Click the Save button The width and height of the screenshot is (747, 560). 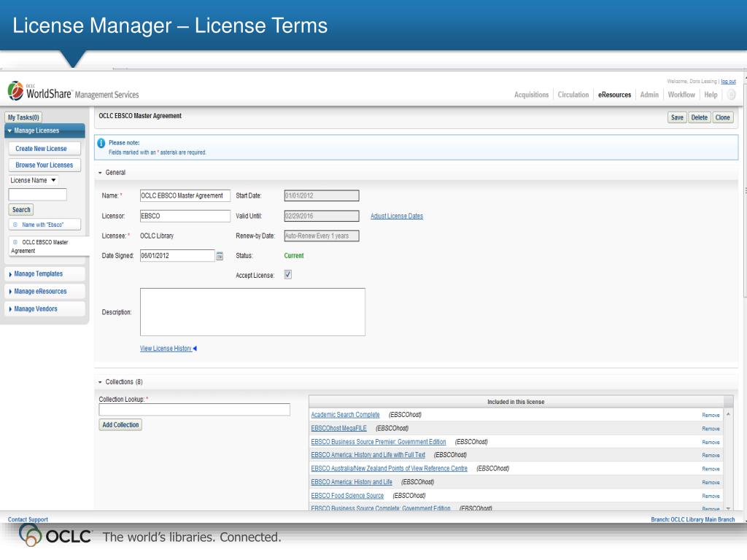677,117
